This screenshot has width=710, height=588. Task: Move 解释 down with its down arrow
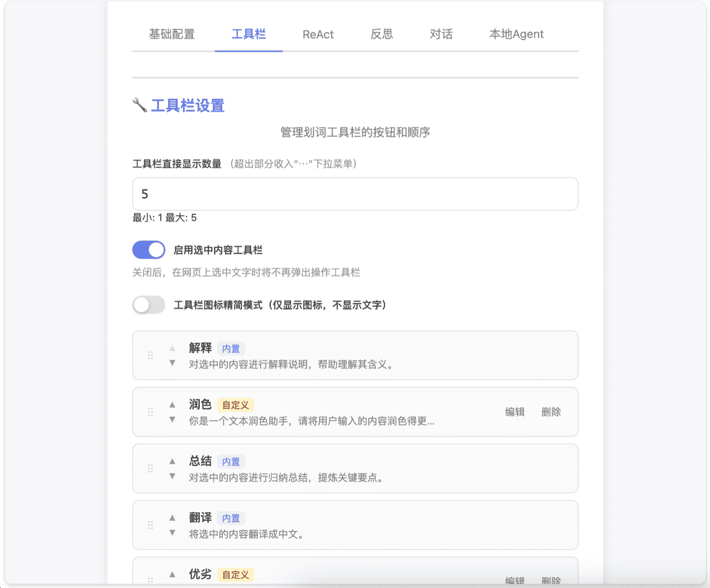click(172, 363)
